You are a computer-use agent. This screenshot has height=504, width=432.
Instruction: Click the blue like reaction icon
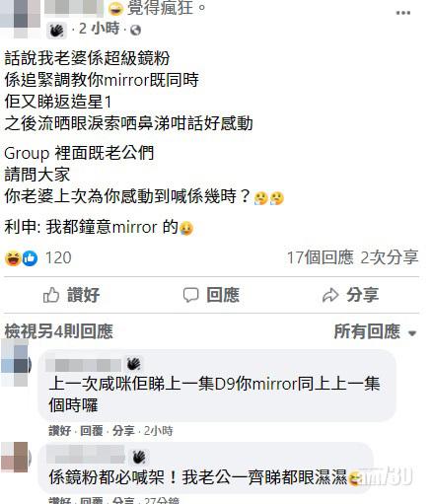[x=30, y=258]
